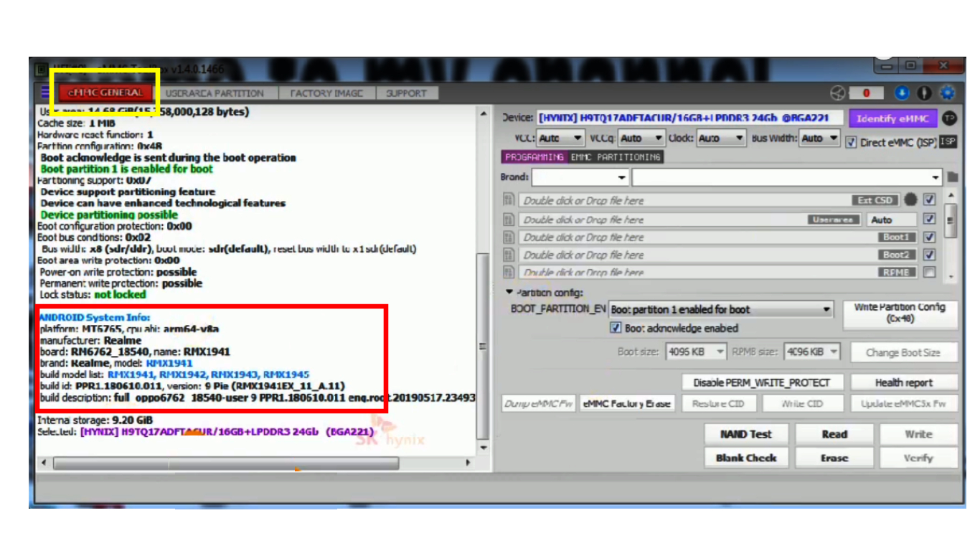The image size is (980, 551).
Task: Click the network globe icon in top toolbar
Action: click(x=838, y=93)
